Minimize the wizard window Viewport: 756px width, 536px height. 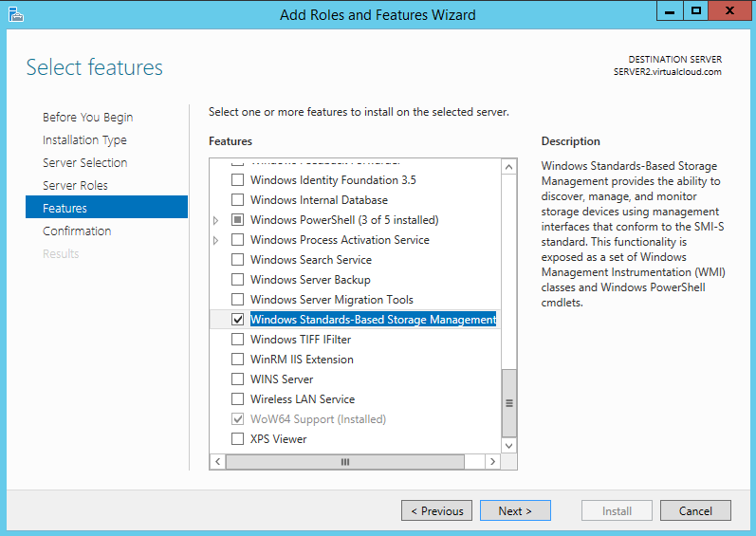pyautogui.click(x=670, y=11)
